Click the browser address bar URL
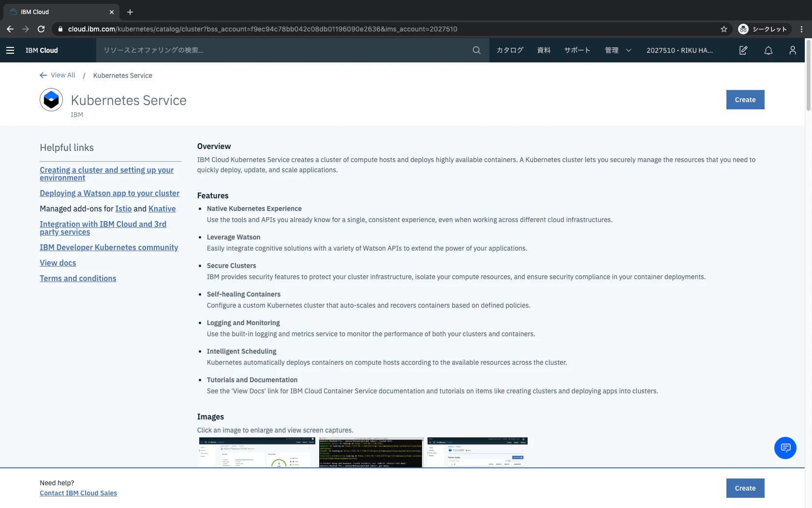Image resolution: width=812 pixels, height=508 pixels. coord(263,29)
